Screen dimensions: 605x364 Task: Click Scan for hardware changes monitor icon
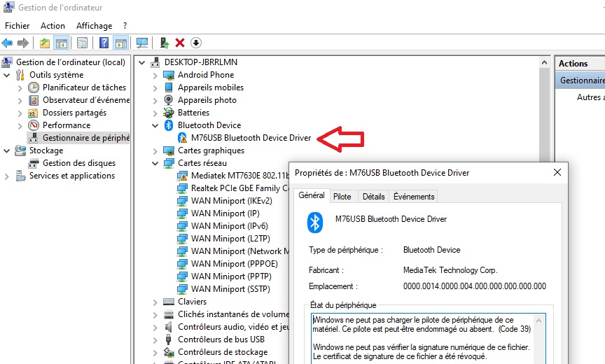point(142,43)
